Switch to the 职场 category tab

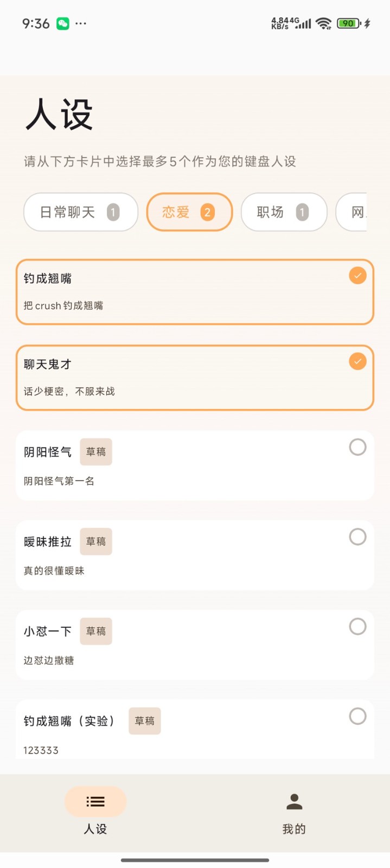[284, 212]
